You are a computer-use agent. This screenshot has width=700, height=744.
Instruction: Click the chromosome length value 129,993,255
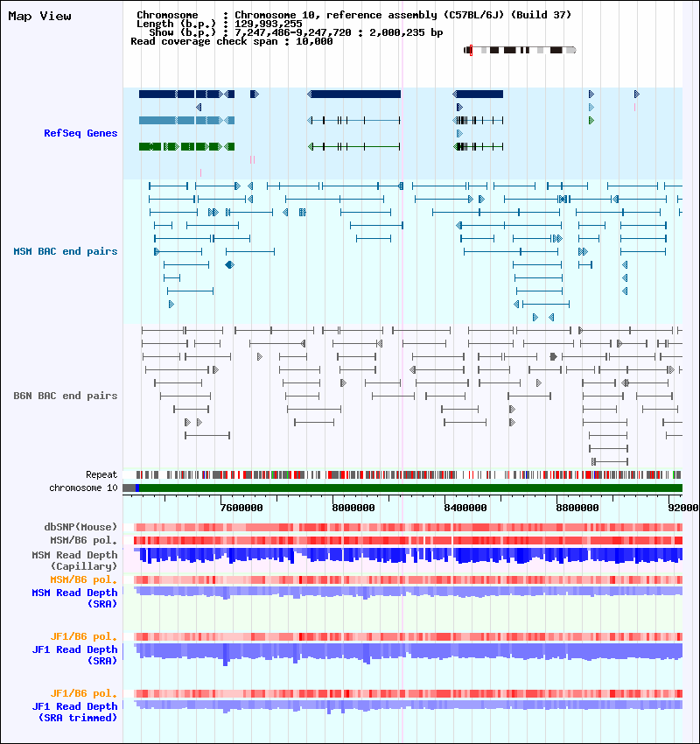point(269,24)
